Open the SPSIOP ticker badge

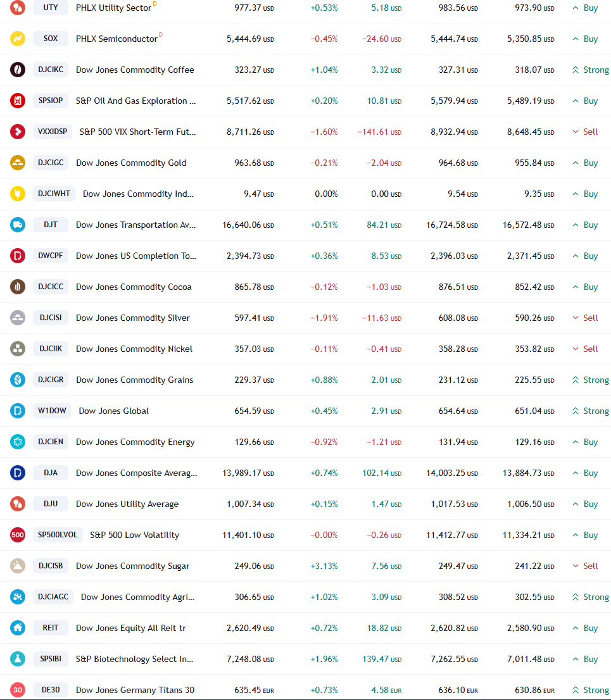pyautogui.click(x=51, y=101)
